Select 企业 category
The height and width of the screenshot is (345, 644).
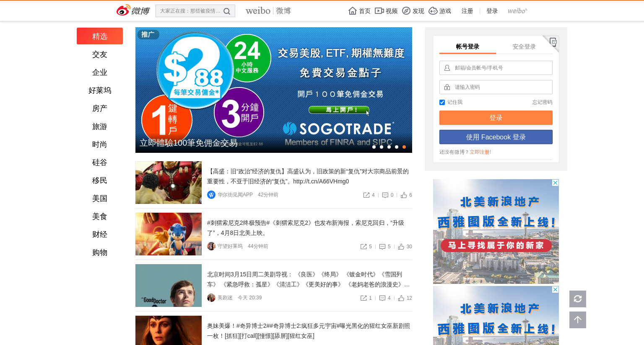[x=100, y=72]
